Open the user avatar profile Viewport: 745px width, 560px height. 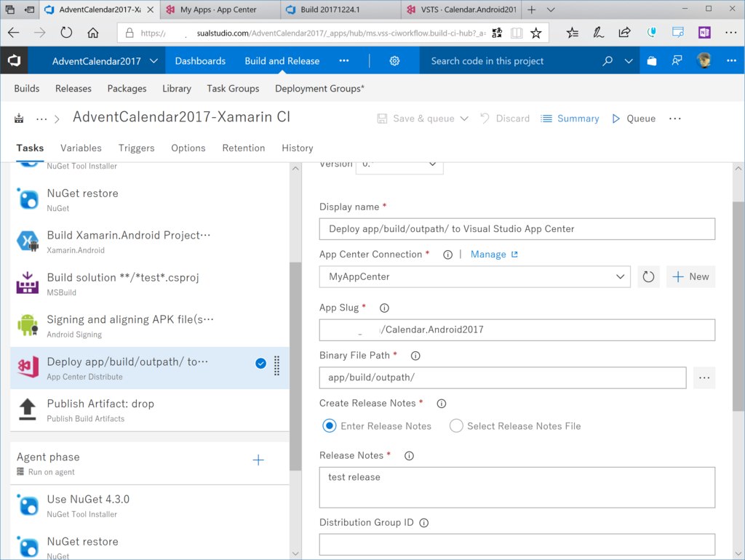[704, 60]
